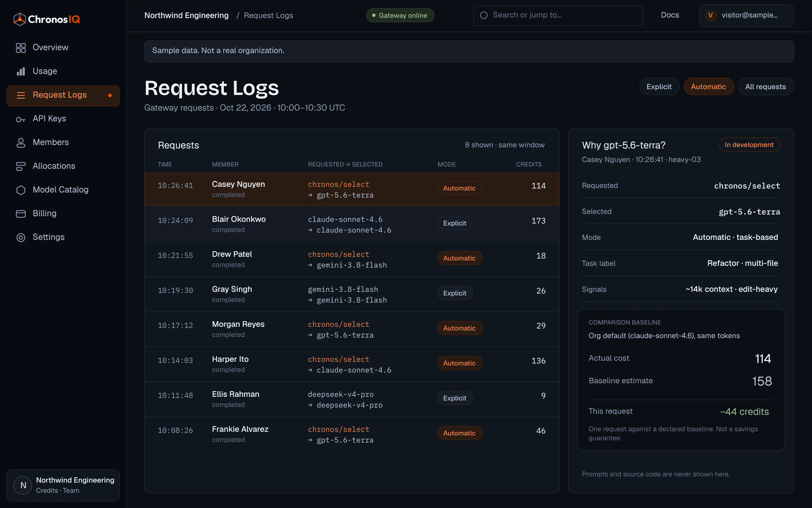The height and width of the screenshot is (508, 812).
Task: Click the N organization avatar
Action: [x=23, y=485]
